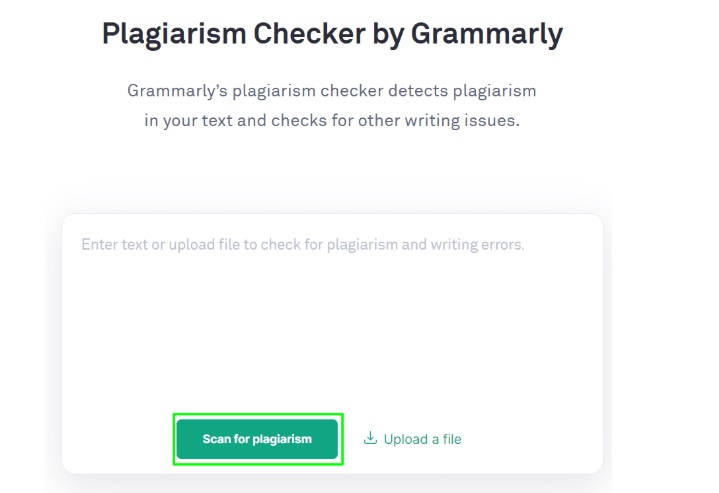
Task: Click the word "Grammarly's" in the description
Action: 172,91
